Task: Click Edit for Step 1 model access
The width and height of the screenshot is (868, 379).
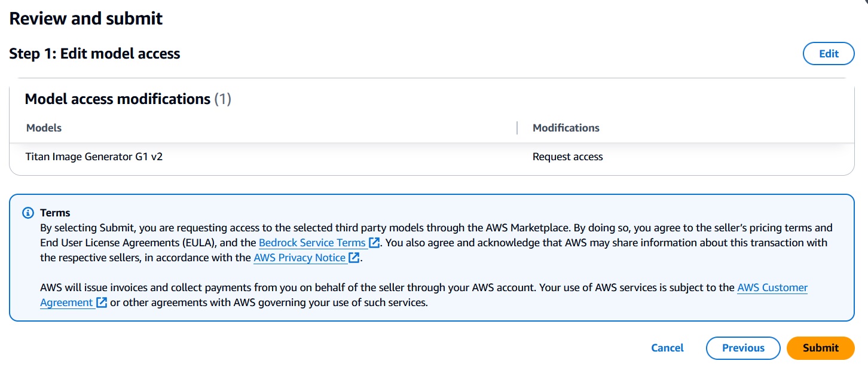Action: 829,54
